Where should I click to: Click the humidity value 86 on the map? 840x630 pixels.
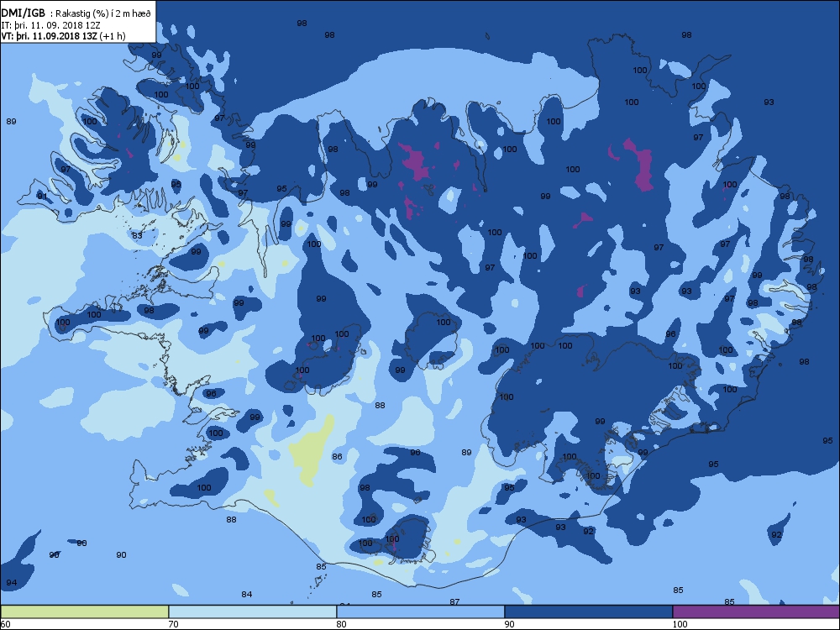pyautogui.click(x=337, y=457)
